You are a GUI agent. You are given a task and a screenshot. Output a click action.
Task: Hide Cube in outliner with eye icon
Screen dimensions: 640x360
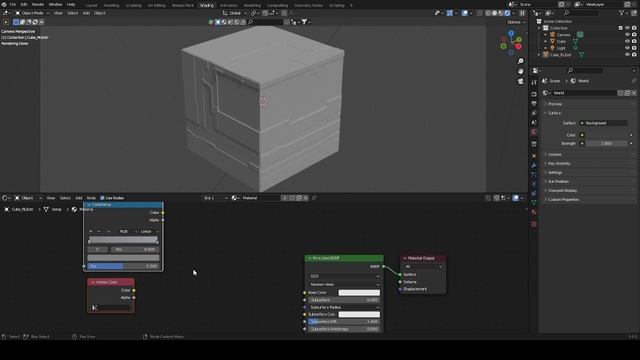click(627, 41)
